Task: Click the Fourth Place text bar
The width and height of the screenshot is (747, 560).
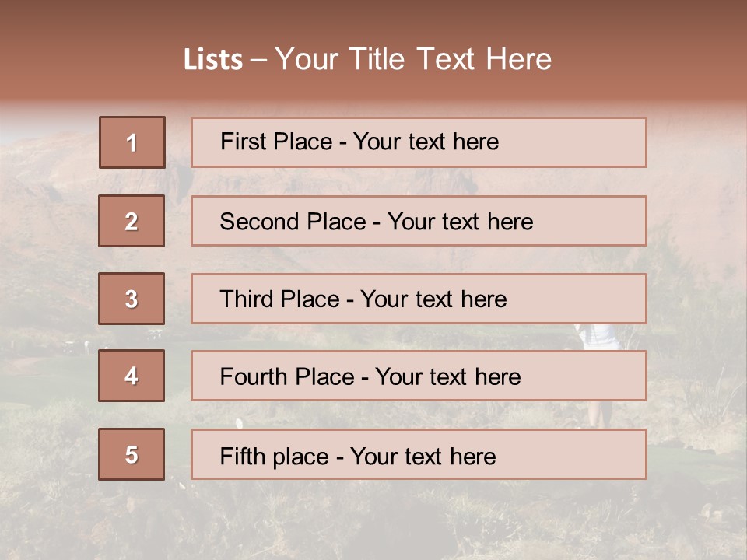Action: point(419,376)
